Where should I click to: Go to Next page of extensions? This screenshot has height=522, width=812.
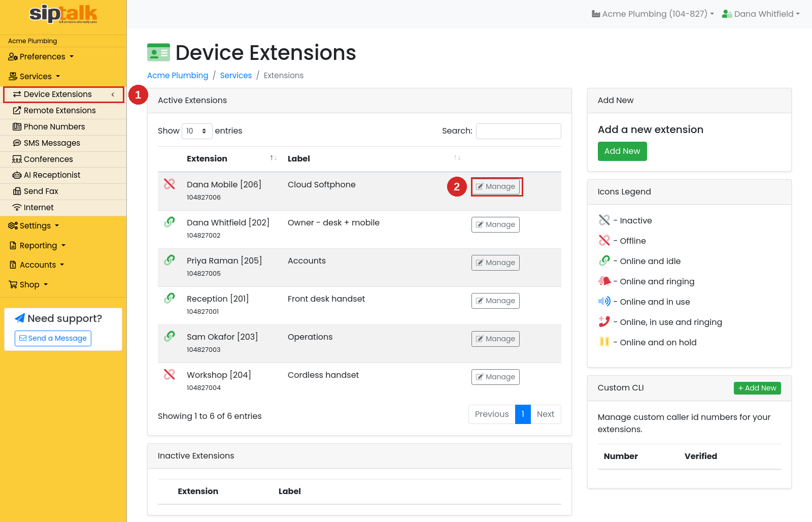[x=546, y=414]
